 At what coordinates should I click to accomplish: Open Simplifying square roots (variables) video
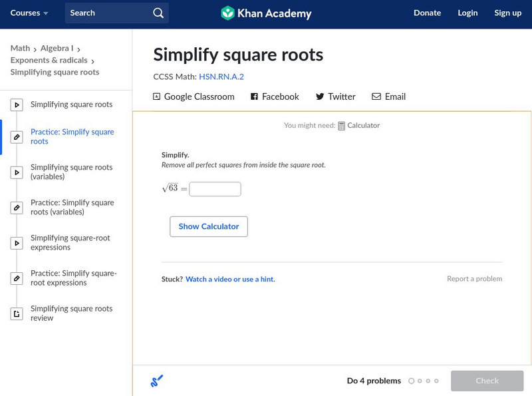71,172
